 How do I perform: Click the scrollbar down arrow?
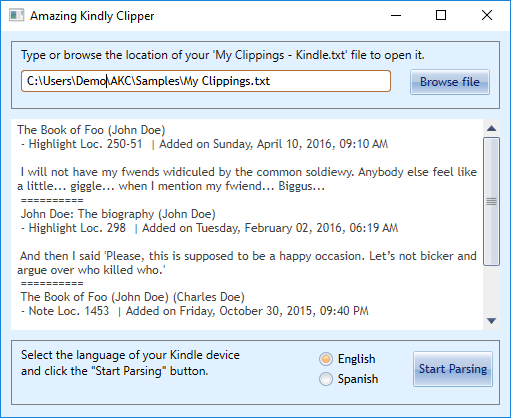[492, 321]
